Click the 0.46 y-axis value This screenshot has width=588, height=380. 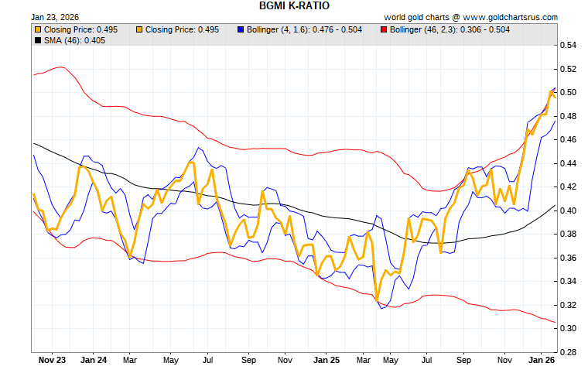tap(569, 140)
